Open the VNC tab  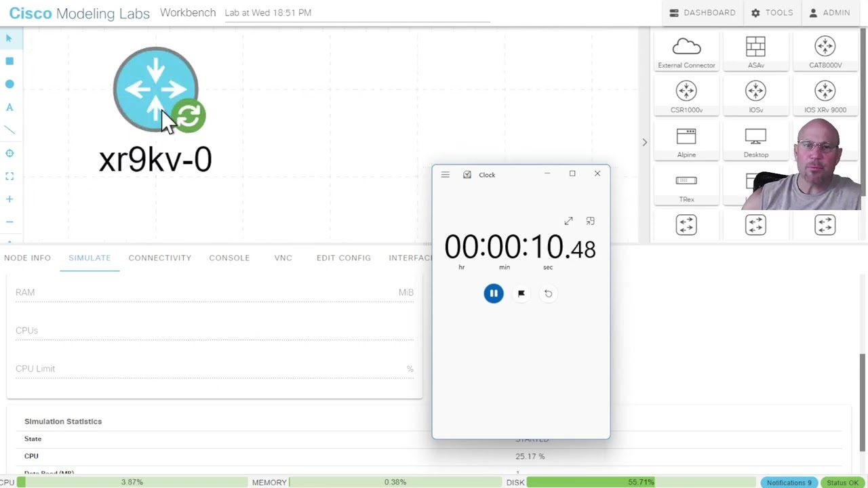[x=283, y=258]
